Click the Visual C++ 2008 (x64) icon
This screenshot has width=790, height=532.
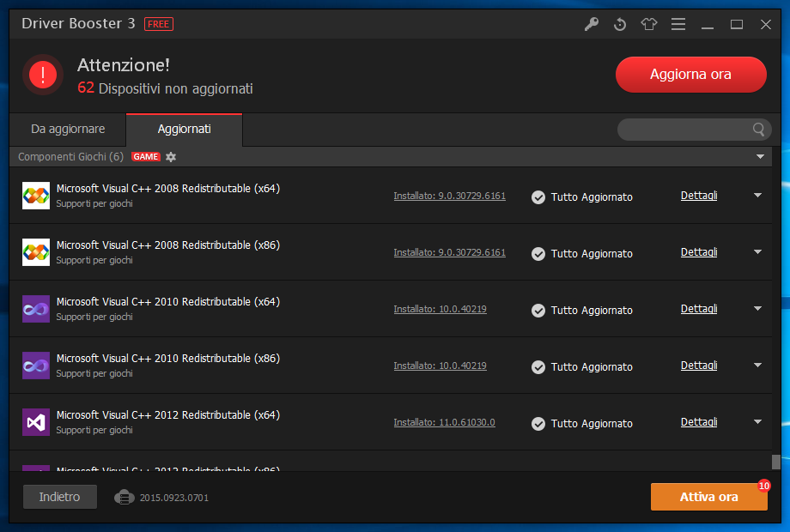[36, 196]
